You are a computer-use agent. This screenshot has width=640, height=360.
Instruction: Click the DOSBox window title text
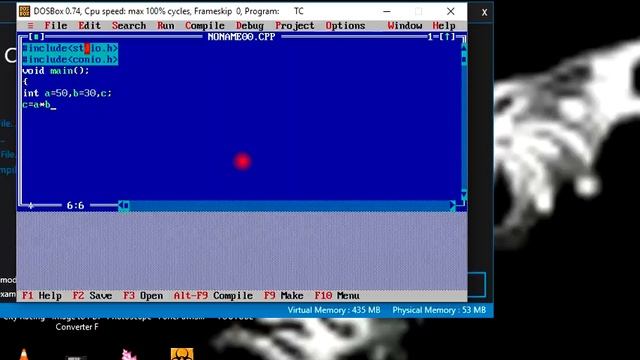click(169, 11)
